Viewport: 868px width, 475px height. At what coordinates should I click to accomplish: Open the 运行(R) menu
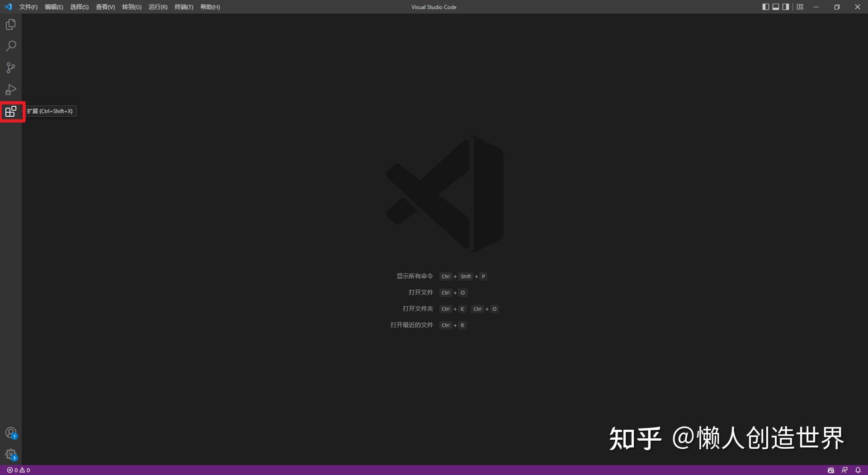coord(158,7)
